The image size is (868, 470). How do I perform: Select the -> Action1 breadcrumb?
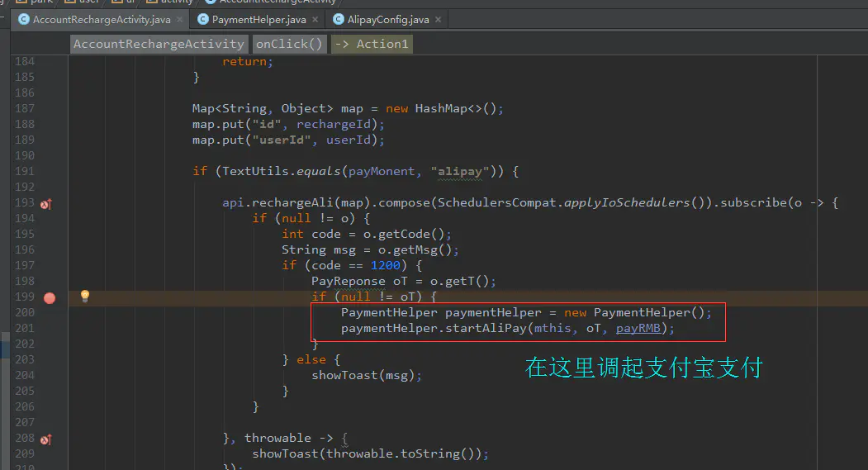(x=372, y=44)
